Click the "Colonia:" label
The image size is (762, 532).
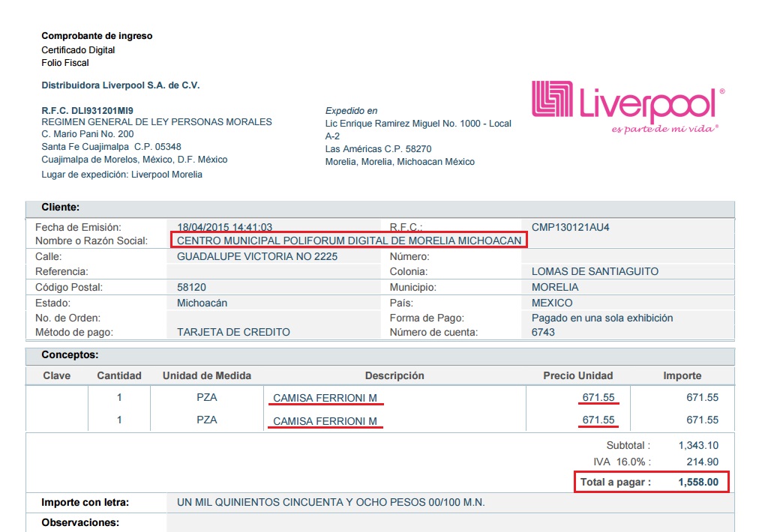[409, 272]
